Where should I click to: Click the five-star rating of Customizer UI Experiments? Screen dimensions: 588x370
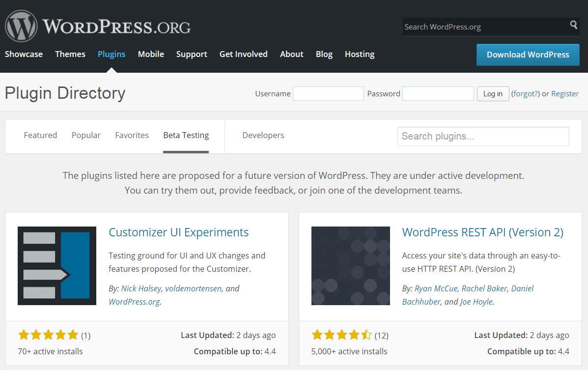tap(48, 335)
